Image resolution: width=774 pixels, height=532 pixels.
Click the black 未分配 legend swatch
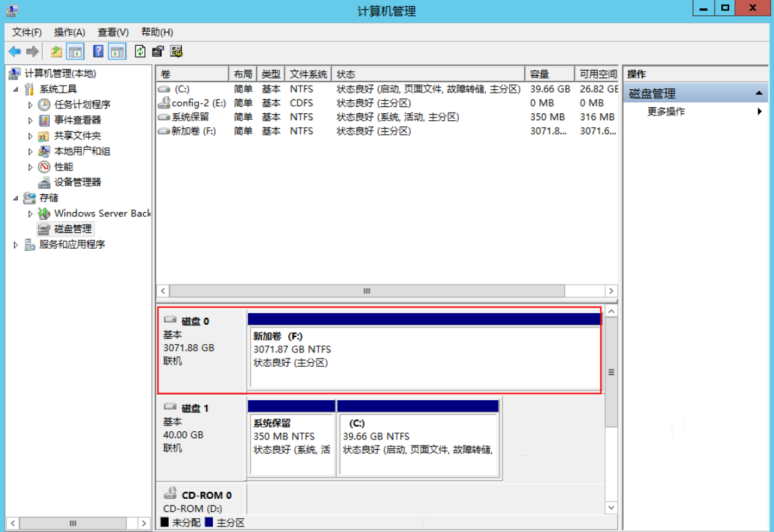(x=164, y=522)
